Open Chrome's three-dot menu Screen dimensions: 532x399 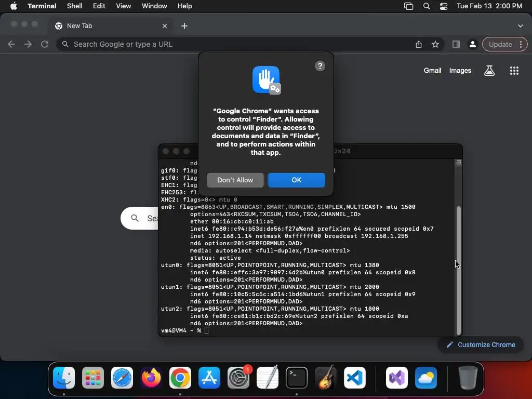pos(521,44)
